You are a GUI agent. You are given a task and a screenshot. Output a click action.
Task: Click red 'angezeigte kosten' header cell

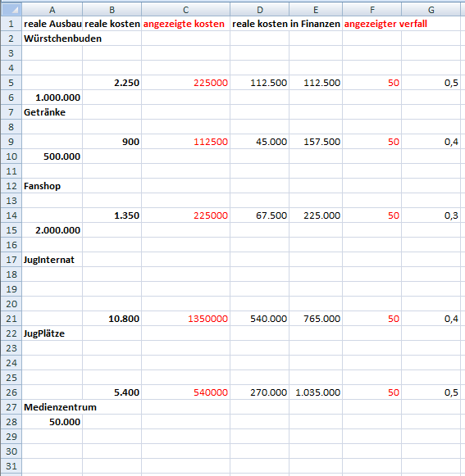pyautogui.click(x=185, y=24)
